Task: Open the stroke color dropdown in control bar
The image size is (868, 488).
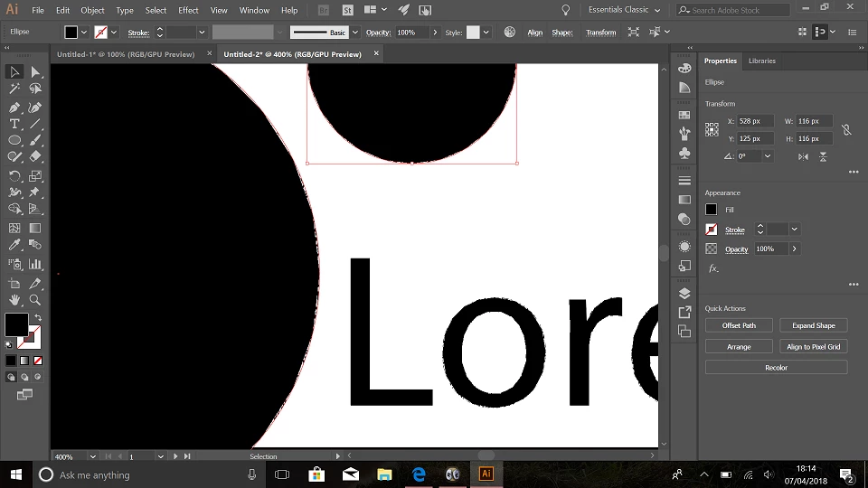Action: tap(114, 33)
